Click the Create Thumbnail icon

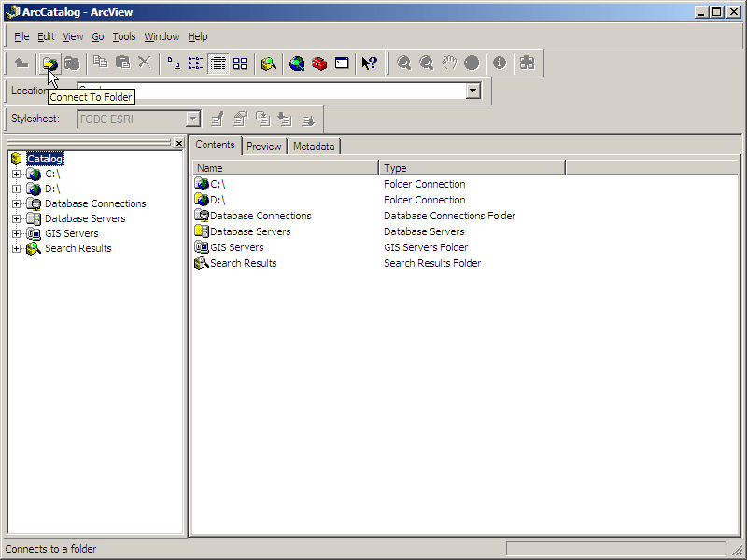pos(528,63)
